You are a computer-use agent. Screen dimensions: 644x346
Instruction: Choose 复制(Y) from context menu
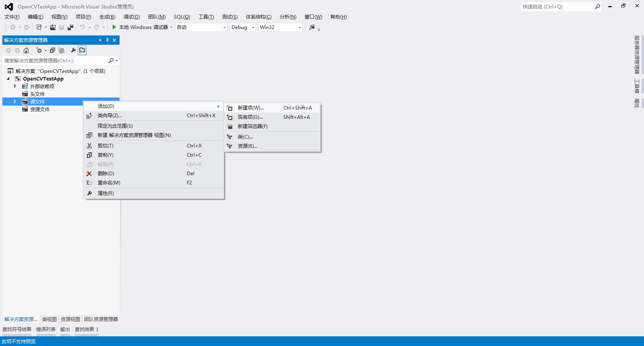pyautogui.click(x=153, y=155)
